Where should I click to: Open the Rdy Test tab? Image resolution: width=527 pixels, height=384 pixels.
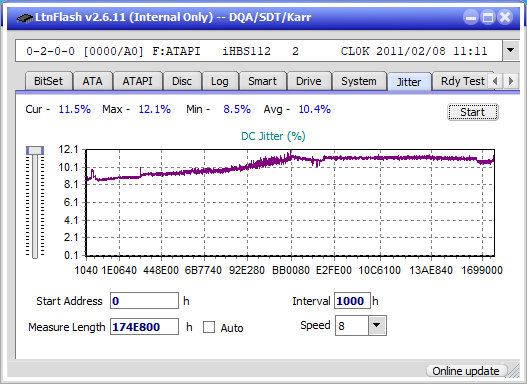pos(462,81)
